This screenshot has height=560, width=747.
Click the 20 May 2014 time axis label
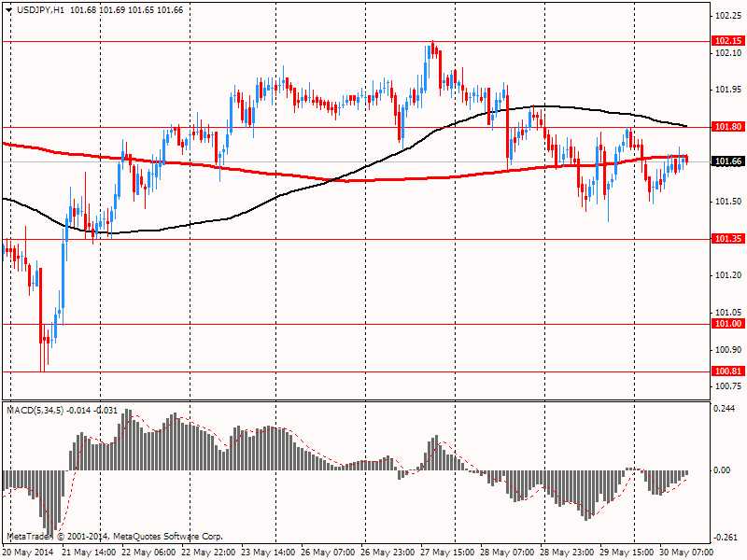[28, 553]
